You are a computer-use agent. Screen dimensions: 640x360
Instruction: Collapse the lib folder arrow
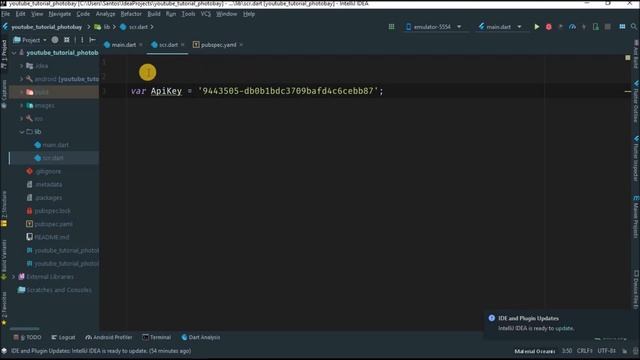coord(22,132)
